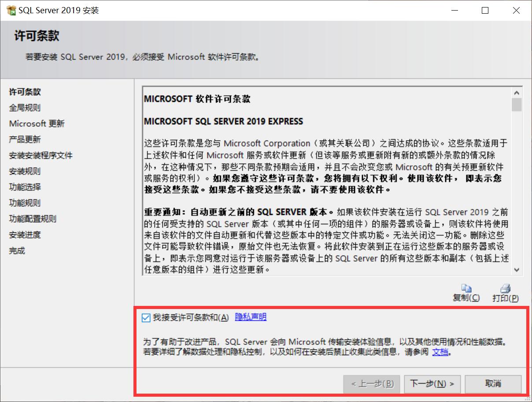The image size is (532, 402).
Task: Click the license scrollbar thumb
Action: 517,104
